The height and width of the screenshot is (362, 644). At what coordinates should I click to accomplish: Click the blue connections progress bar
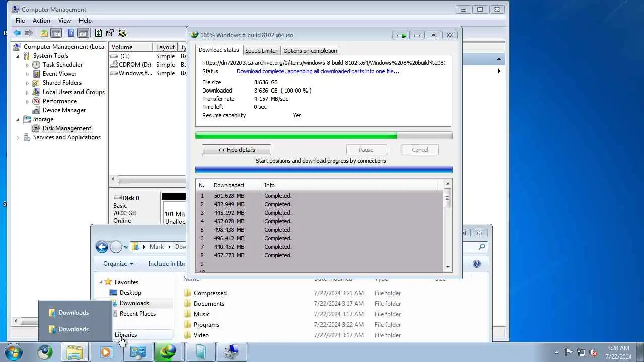(324, 170)
